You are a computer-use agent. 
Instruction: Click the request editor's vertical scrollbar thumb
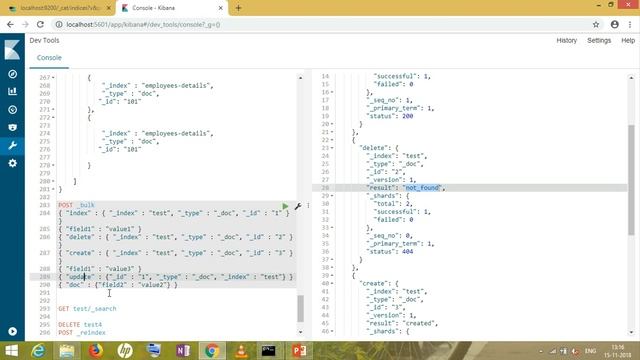[x=301, y=309]
